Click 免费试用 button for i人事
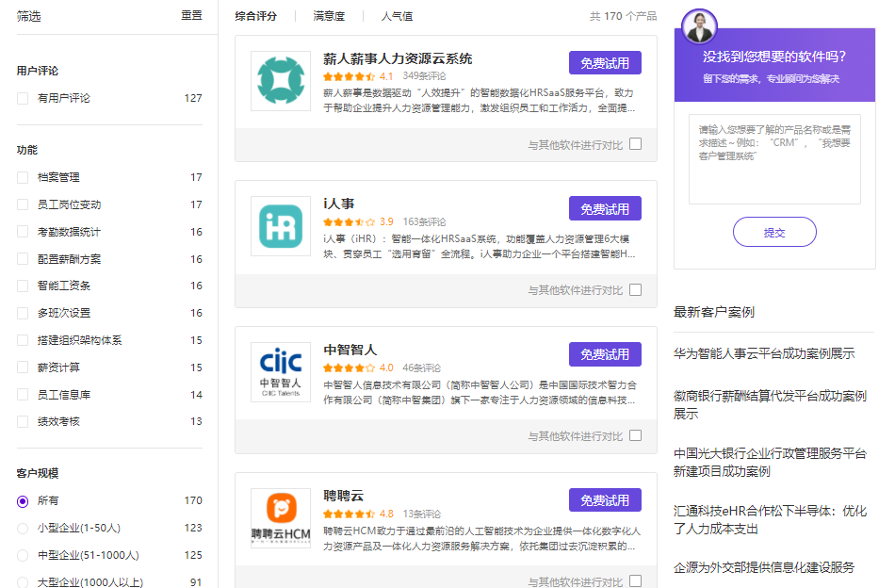The width and height of the screenshot is (895, 588). click(x=605, y=209)
